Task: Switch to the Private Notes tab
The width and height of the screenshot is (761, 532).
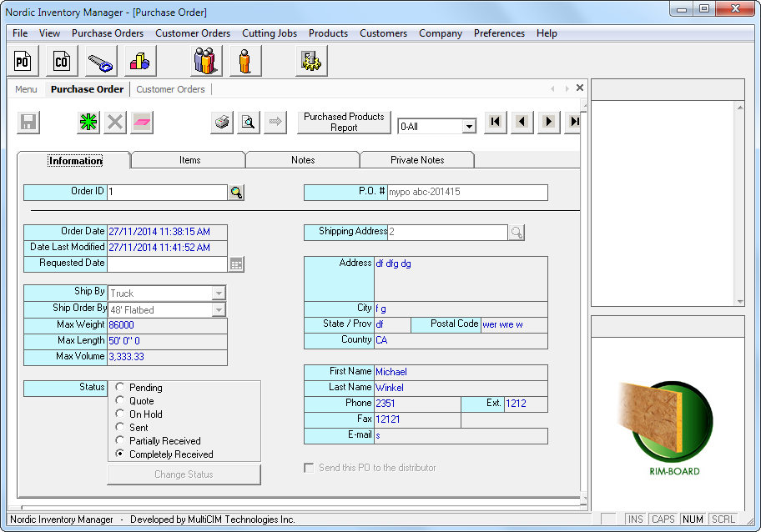Action: [417, 160]
